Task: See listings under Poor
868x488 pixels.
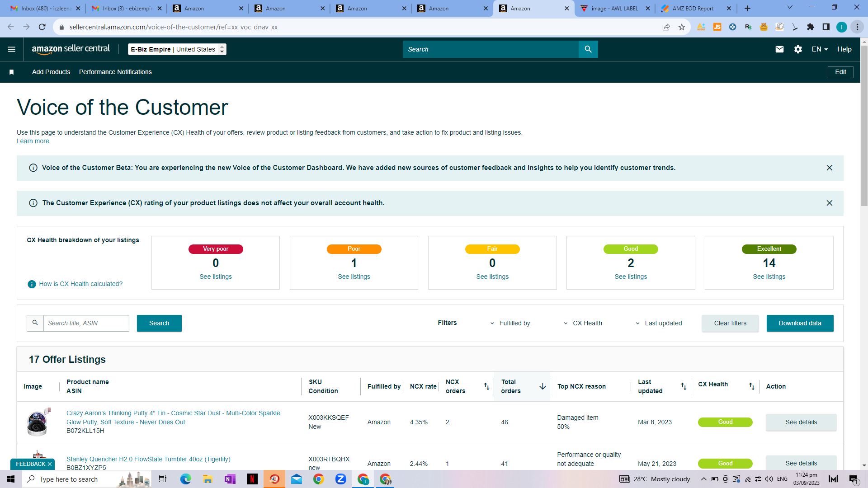Action: pos(354,277)
